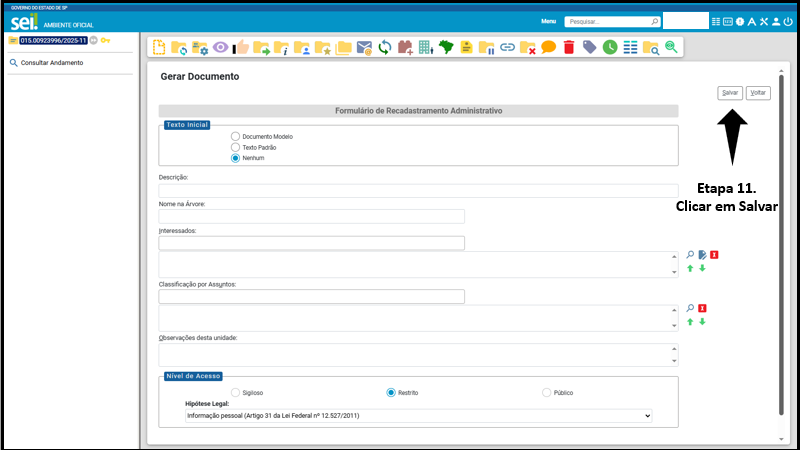800x450 pixels.
Task: Click the orange speech bubble comment icon
Action: pyautogui.click(x=548, y=47)
